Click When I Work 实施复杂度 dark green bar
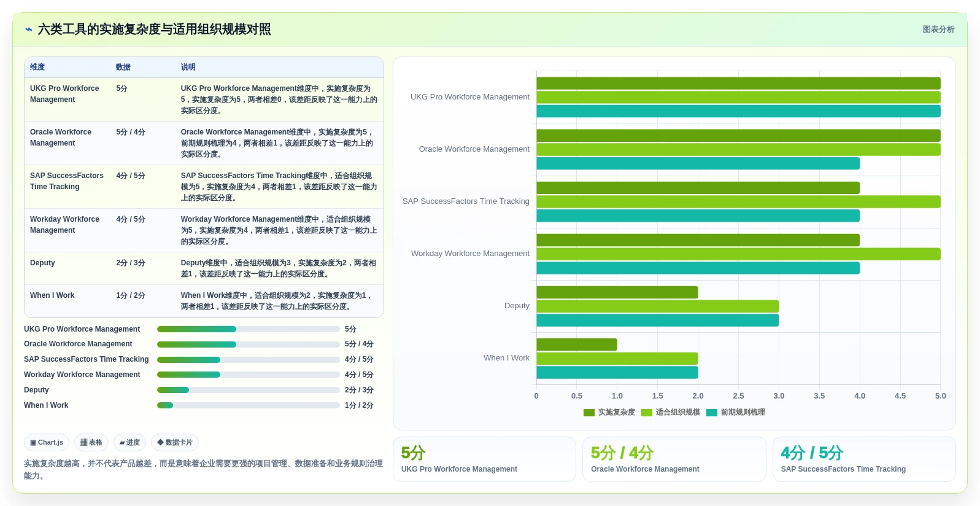The image size is (980, 506). tap(577, 344)
